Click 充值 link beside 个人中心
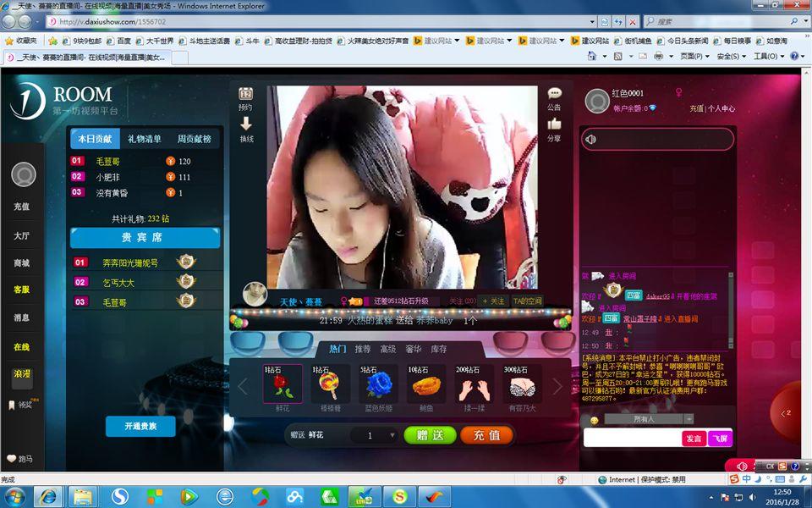 (696, 108)
